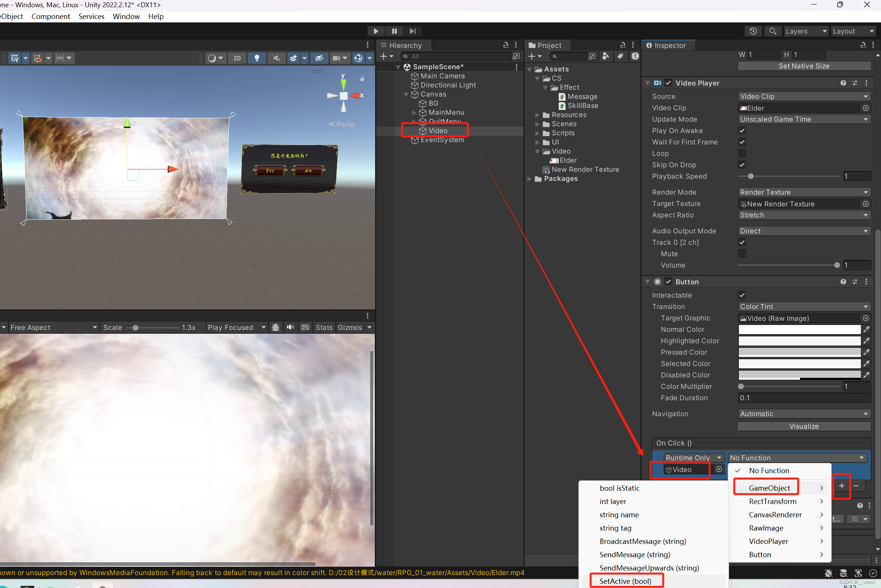Image resolution: width=881 pixels, height=588 pixels.
Task: Click the eyedropper next to Normal Color
Action: coord(866,329)
